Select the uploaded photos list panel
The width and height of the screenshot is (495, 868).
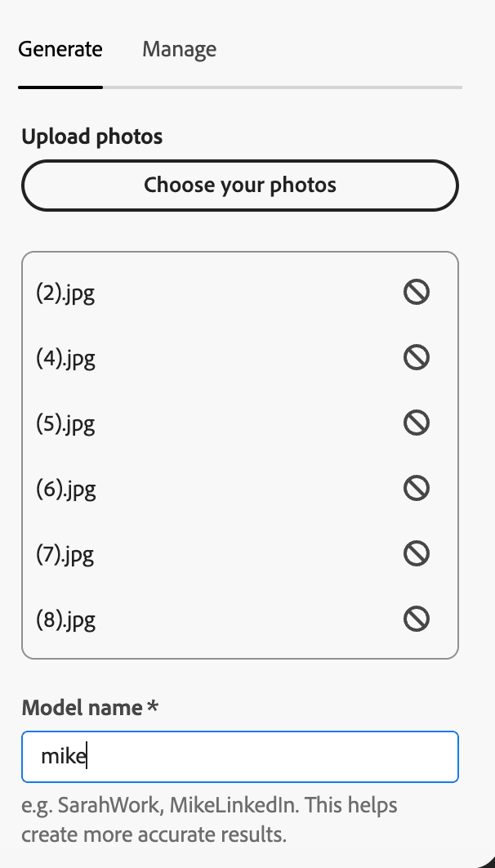point(239,455)
